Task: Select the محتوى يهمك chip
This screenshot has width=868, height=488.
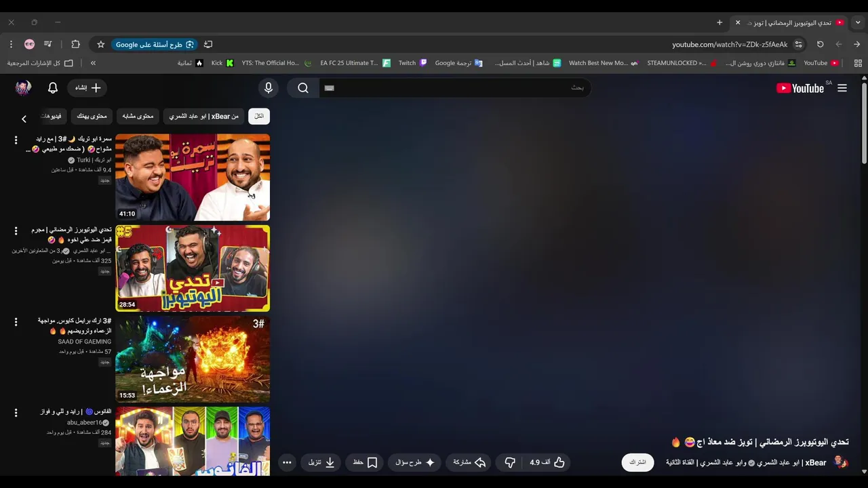Action: [92, 117]
